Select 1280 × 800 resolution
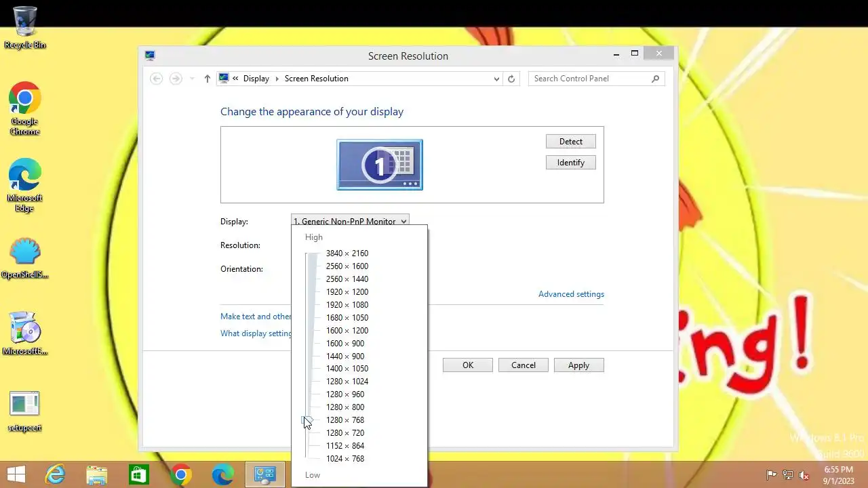Image resolution: width=868 pixels, height=488 pixels. click(345, 407)
